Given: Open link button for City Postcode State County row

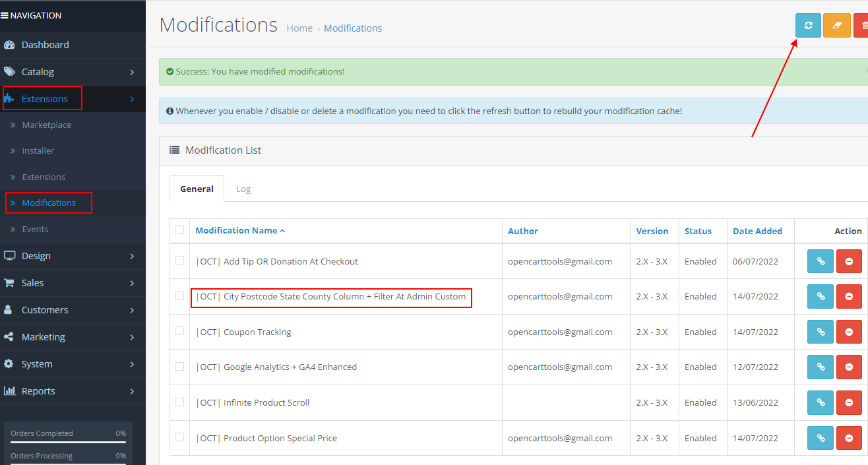Looking at the screenshot, I should click(x=821, y=296).
